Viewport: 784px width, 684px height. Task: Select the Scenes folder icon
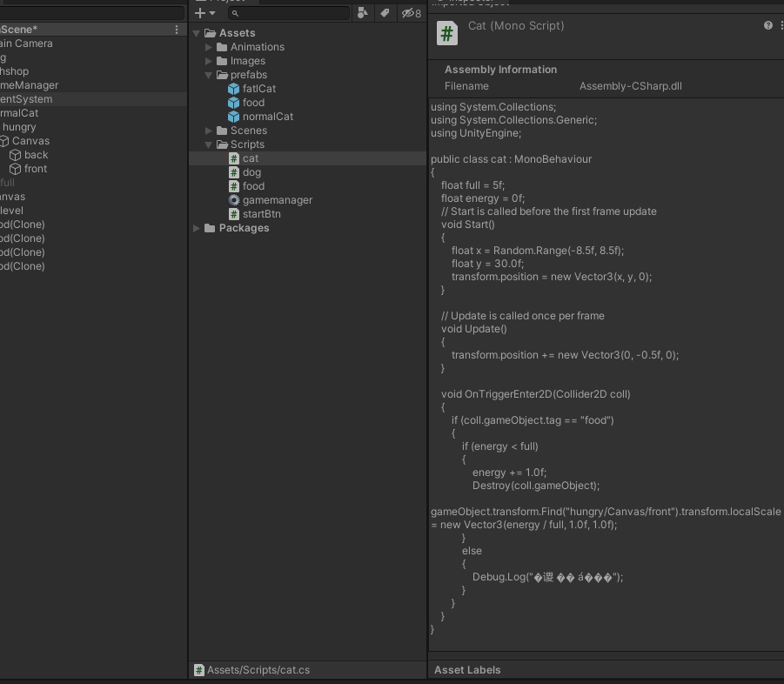point(222,131)
